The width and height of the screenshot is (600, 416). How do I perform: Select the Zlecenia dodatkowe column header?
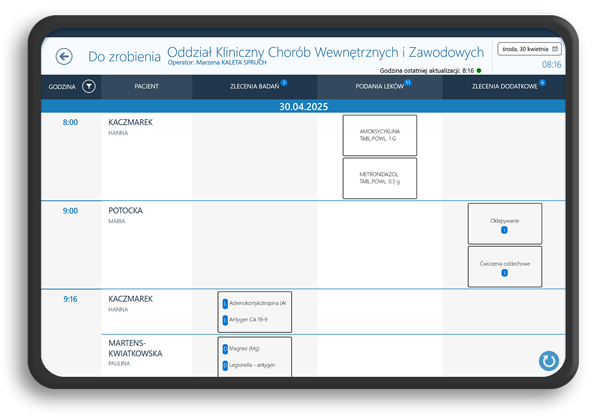tap(504, 86)
